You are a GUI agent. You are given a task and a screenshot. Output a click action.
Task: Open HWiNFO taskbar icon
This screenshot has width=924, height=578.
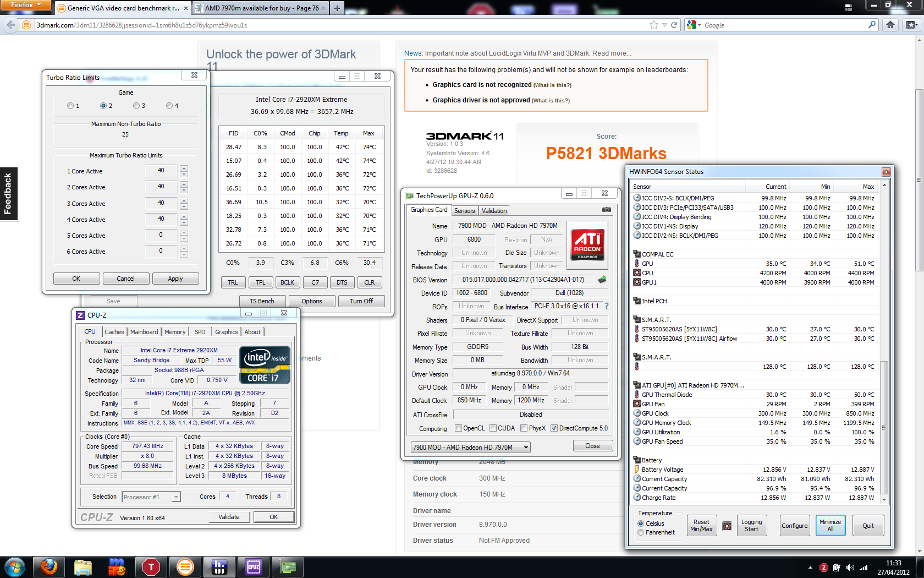(x=219, y=566)
